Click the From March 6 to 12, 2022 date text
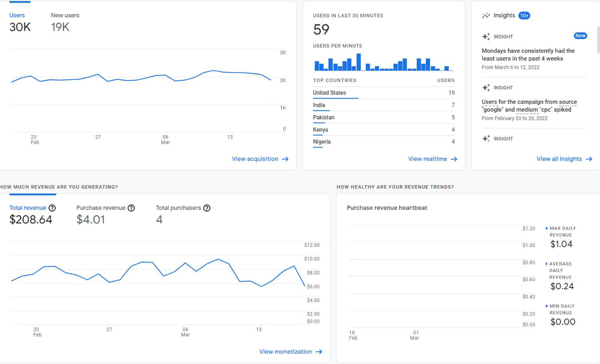Screen dimensions: 600x364 pos(510,67)
